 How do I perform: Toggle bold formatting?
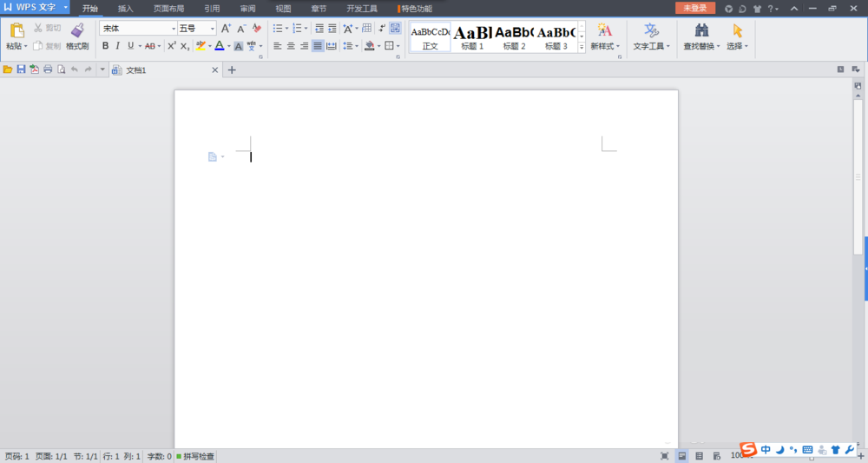click(105, 46)
